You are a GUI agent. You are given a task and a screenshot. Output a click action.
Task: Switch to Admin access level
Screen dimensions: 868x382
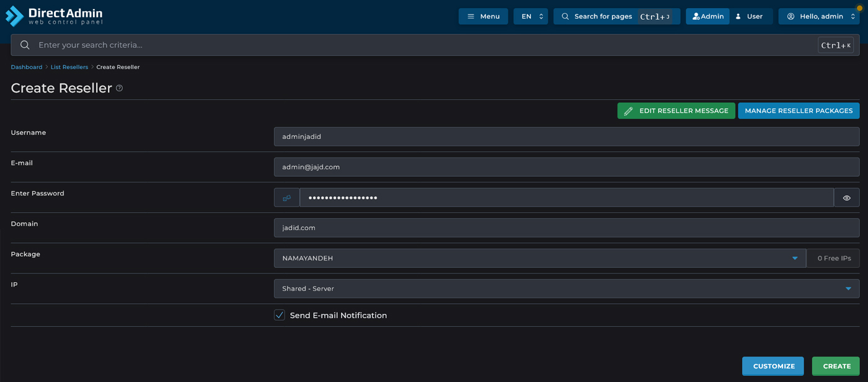[x=707, y=17]
